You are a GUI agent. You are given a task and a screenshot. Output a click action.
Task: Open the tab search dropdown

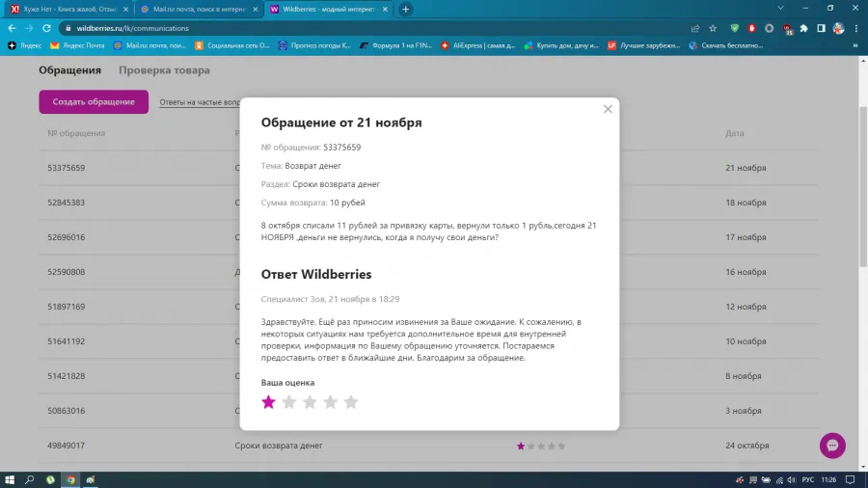[x=780, y=9]
